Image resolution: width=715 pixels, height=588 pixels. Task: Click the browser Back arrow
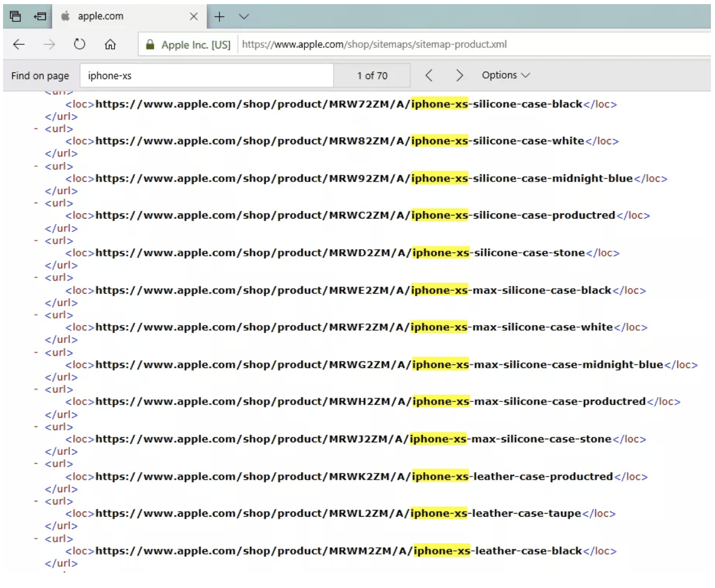coord(19,44)
